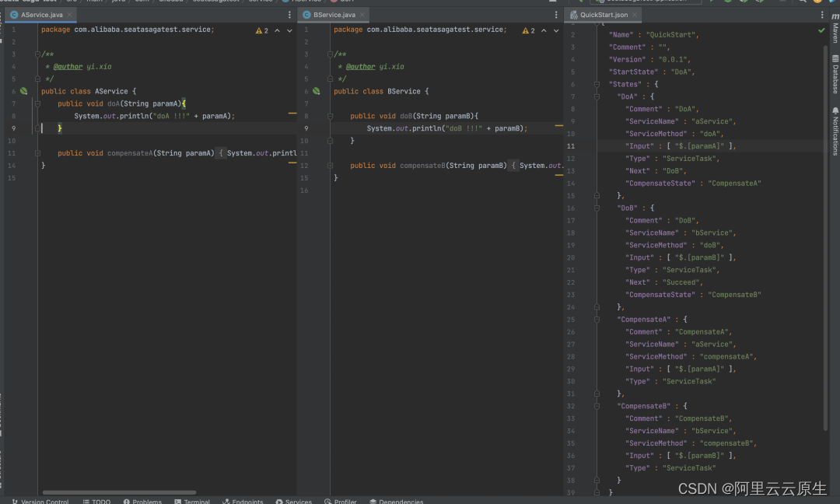Click the Spring bean gutter icon beside AService class
The height and width of the screenshot is (504, 840).
coord(23,91)
